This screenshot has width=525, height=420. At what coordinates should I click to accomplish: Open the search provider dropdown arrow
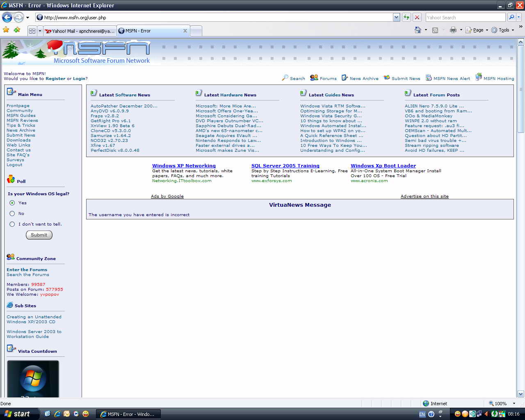(x=519, y=17)
